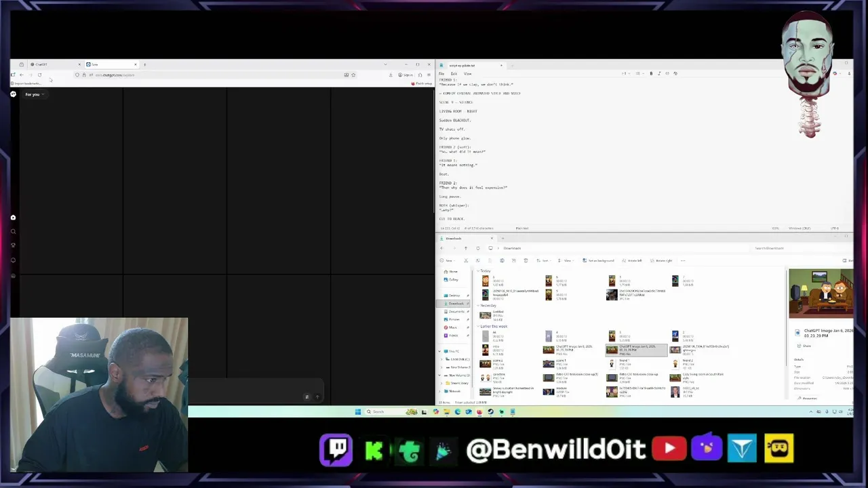868x488 pixels.
Task: Toggle italic in Notepad toolbar
Action: click(x=659, y=73)
